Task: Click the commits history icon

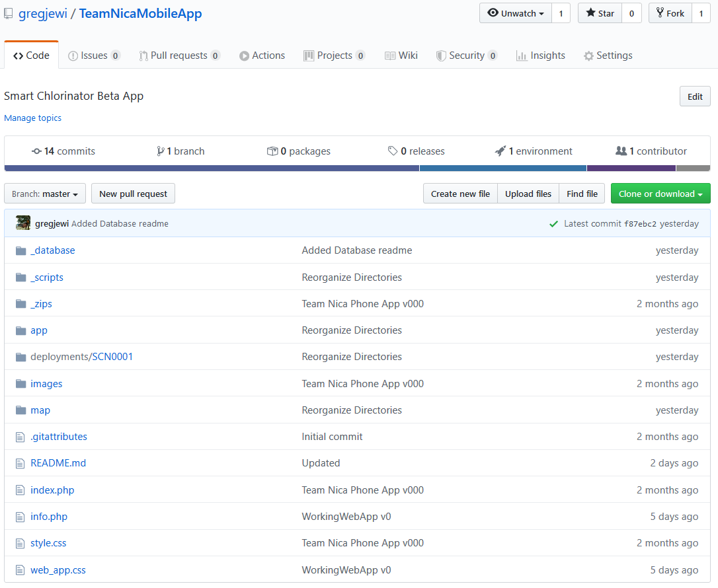Action: (36, 151)
